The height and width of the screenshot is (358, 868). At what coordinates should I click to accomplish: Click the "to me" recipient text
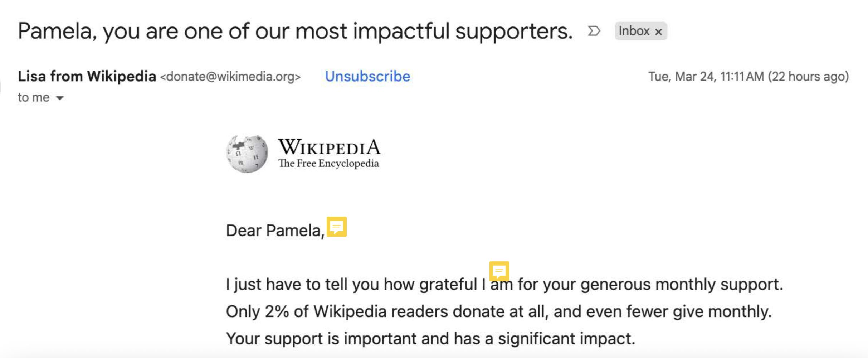tap(34, 97)
